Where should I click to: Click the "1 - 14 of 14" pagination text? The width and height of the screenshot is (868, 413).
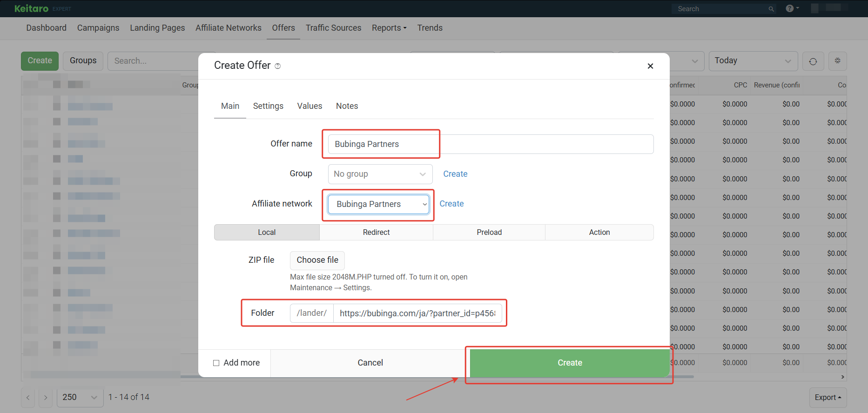(x=129, y=398)
